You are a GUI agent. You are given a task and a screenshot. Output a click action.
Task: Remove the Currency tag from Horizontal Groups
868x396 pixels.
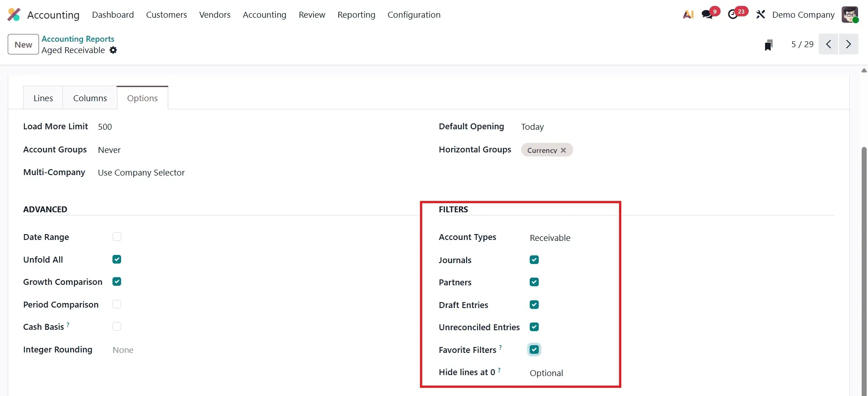[x=563, y=150]
